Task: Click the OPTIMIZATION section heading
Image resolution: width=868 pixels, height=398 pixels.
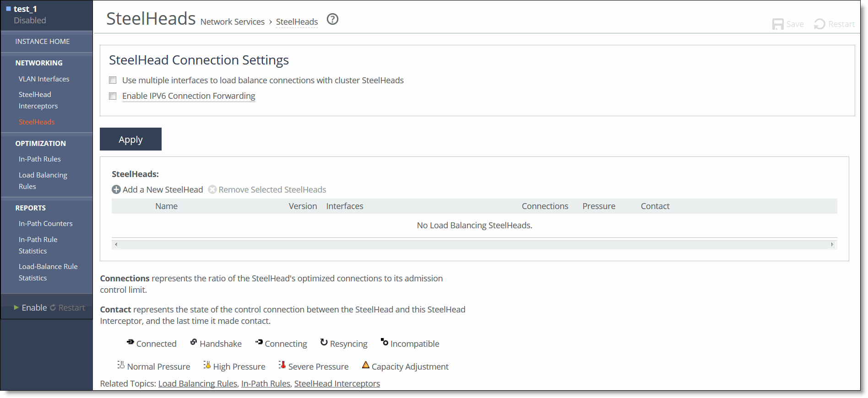Action: 40,144
